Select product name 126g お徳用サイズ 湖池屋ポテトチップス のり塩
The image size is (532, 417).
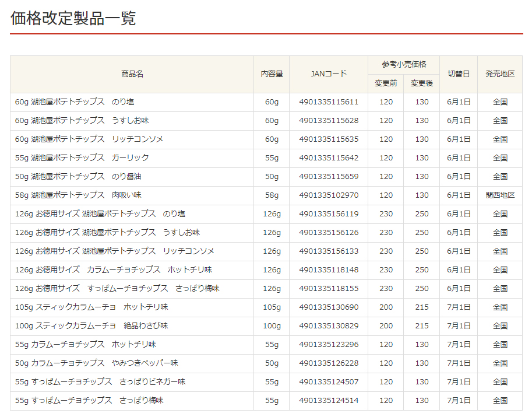[100, 214]
